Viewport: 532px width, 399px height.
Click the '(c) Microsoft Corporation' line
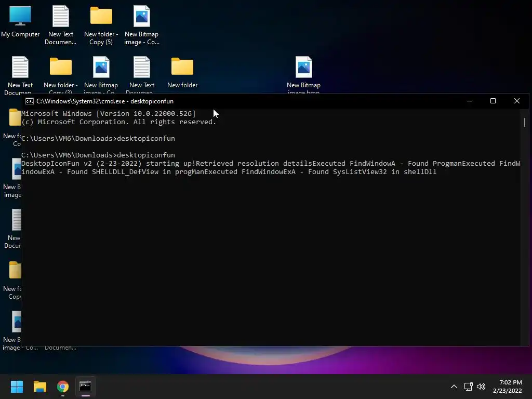(x=119, y=122)
